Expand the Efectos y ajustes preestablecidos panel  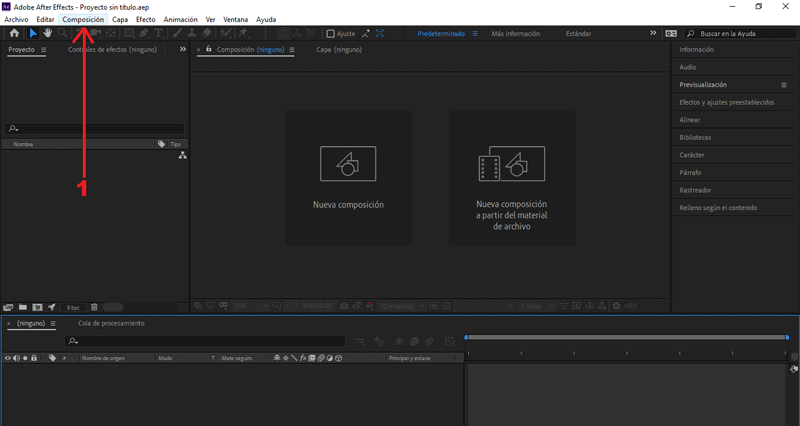[x=727, y=102]
